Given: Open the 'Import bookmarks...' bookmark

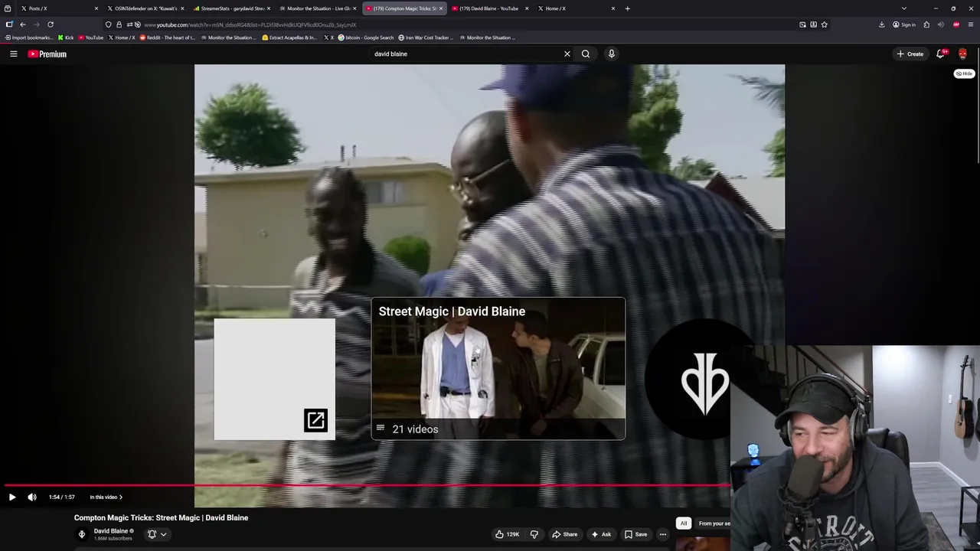Looking at the screenshot, I should (29, 37).
